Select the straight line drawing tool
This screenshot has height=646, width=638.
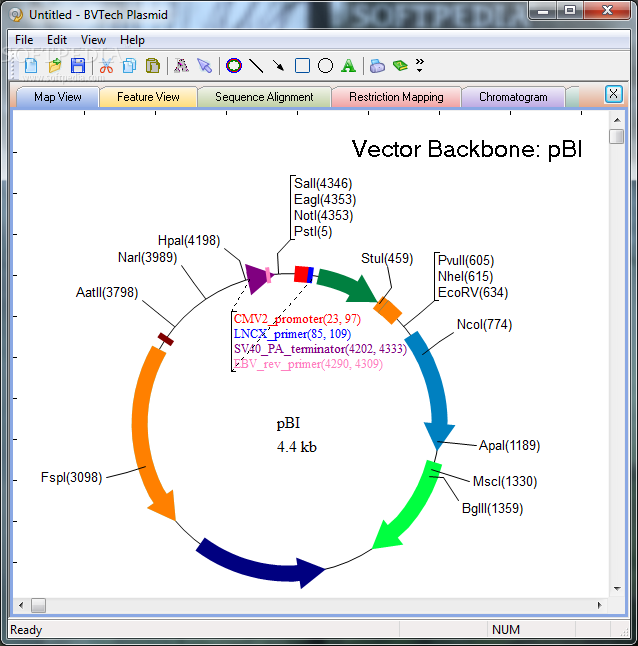coord(256,66)
